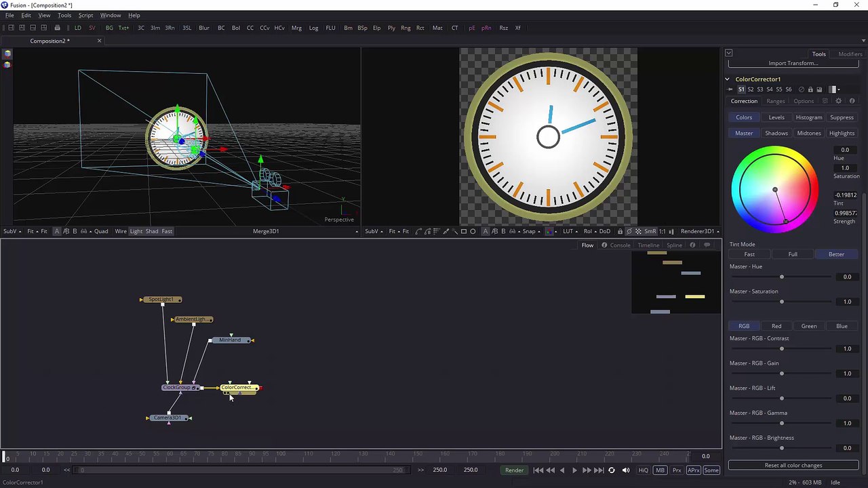The height and width of the screenshot is (488, 868).
Task: Insert a Saver using the SV toolbar button
Action: 92,28
